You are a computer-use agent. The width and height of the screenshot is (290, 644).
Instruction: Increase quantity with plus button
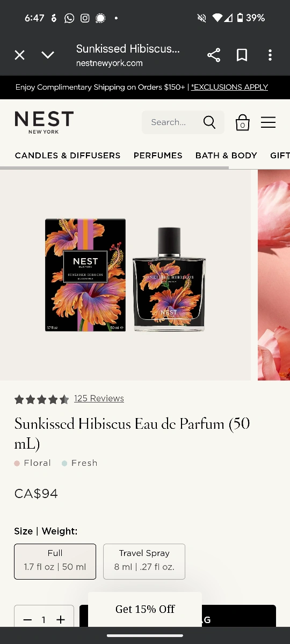(61, 620)
